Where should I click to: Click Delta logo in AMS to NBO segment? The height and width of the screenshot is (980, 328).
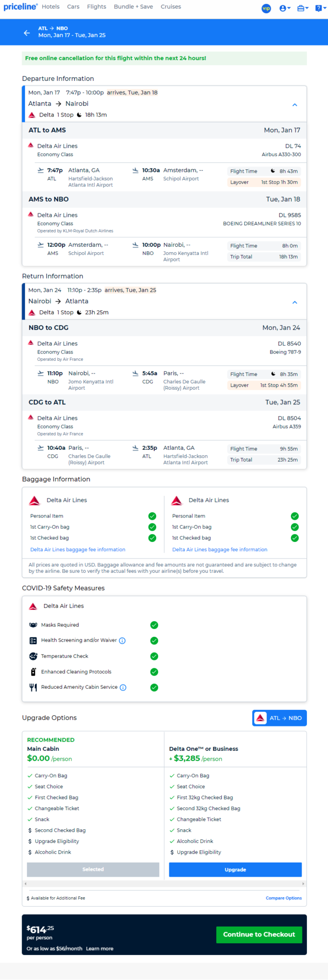click(31, 214)
